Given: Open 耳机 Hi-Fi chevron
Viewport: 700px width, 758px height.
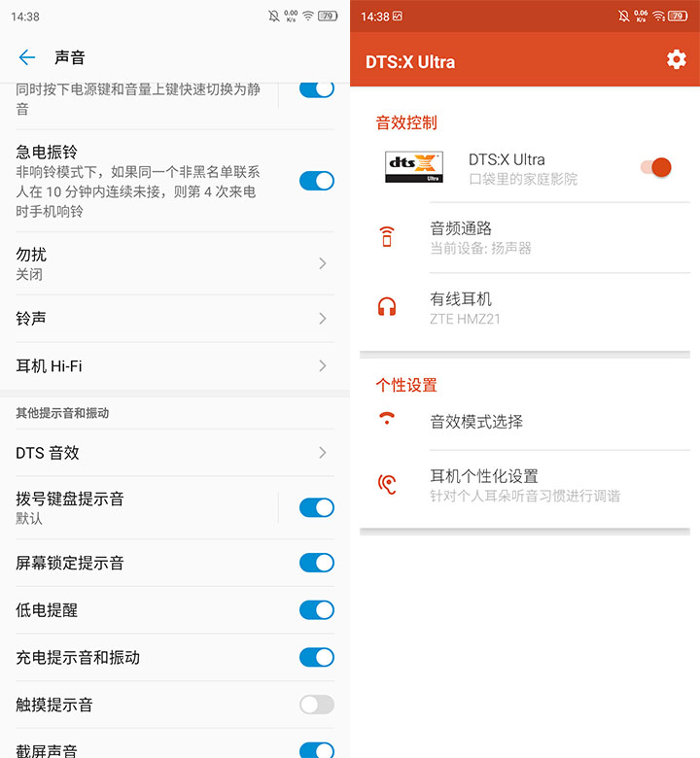Looking at the screenshot, I should 323,366.
